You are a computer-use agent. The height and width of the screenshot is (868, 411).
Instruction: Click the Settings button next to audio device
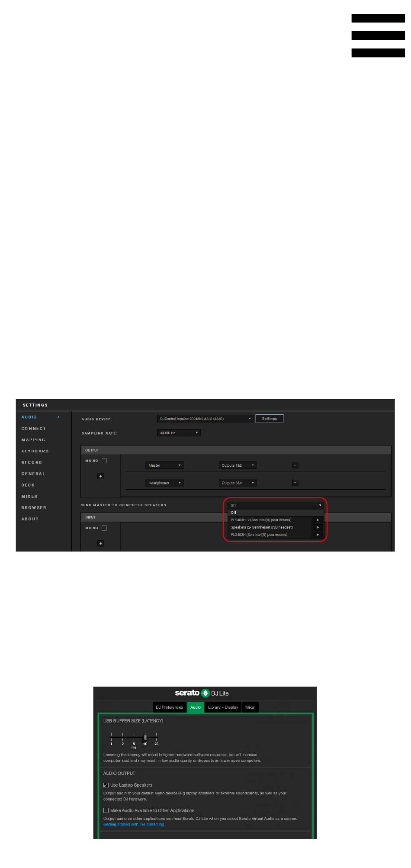click(x=269, y=419)
